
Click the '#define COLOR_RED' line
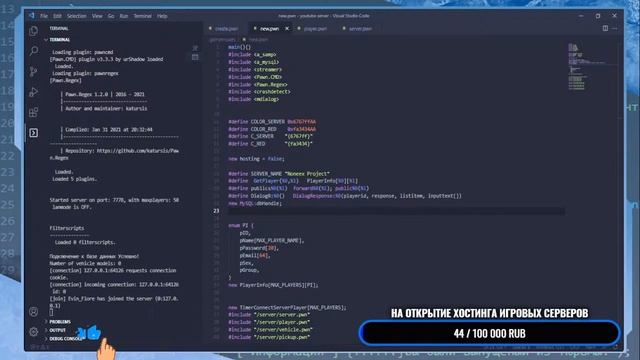click(272, 129)
